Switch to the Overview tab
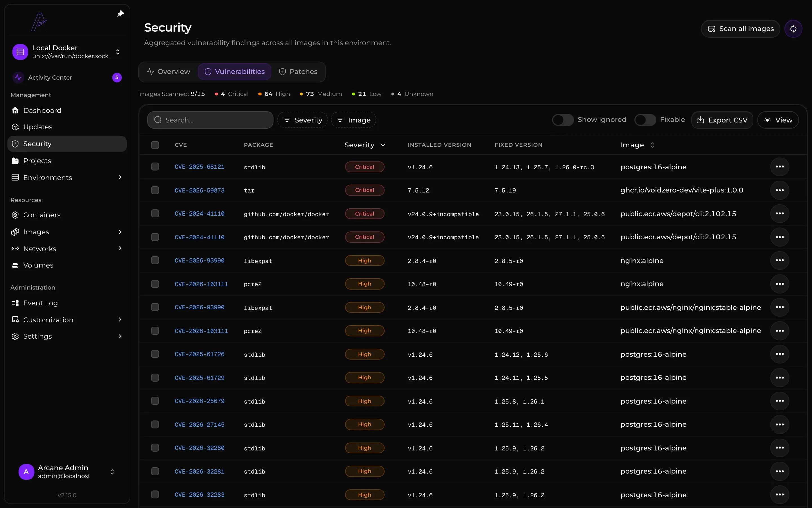Image resolution: width=812 pixels, height=508 pixels. pos(168,72)
